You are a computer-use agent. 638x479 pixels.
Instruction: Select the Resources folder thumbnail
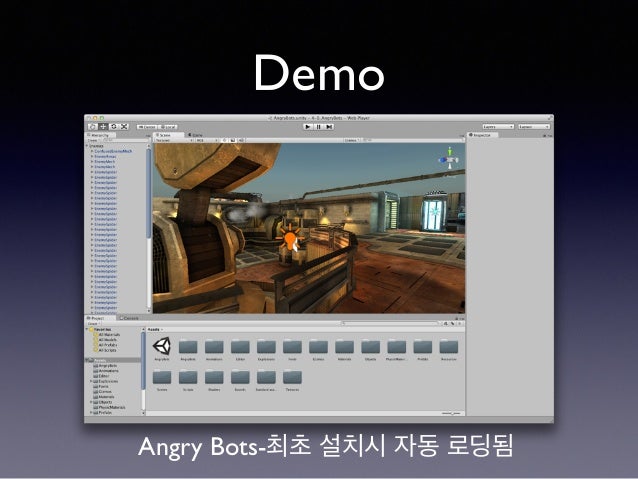[449, 350]
